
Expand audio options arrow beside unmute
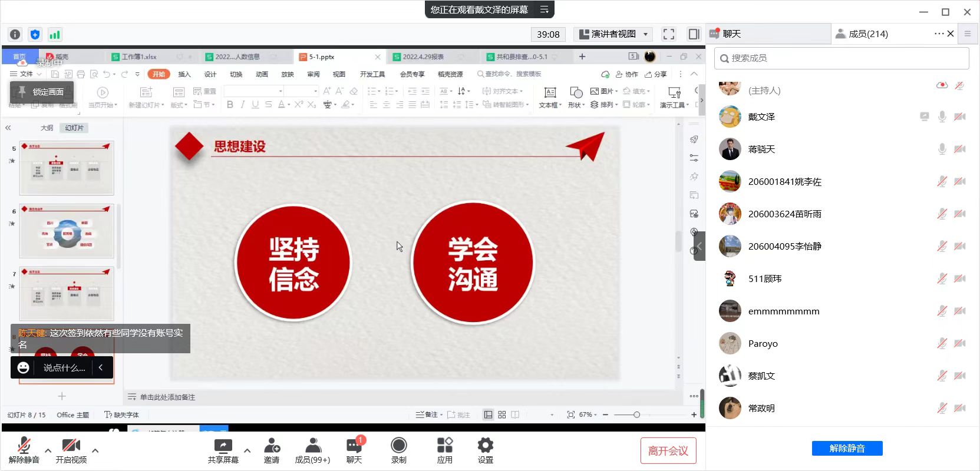pos(48,450)
